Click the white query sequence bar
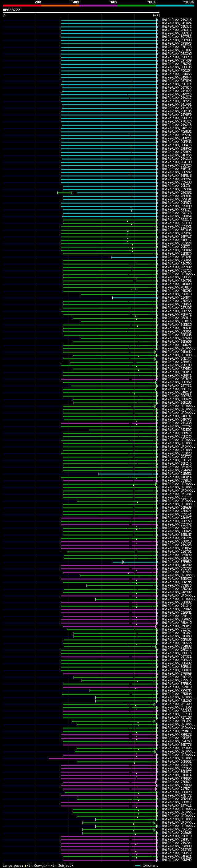 tap(81, 13)
